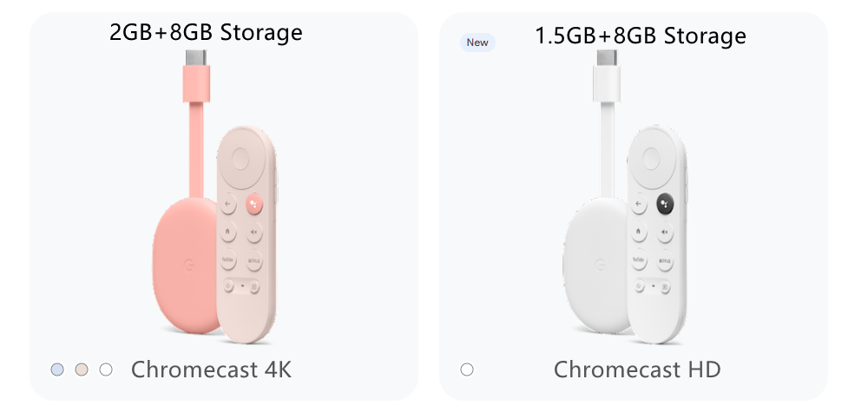Click the home button on pink remote
The height and width of the screenshot is (412, 868).
[228, 232]
